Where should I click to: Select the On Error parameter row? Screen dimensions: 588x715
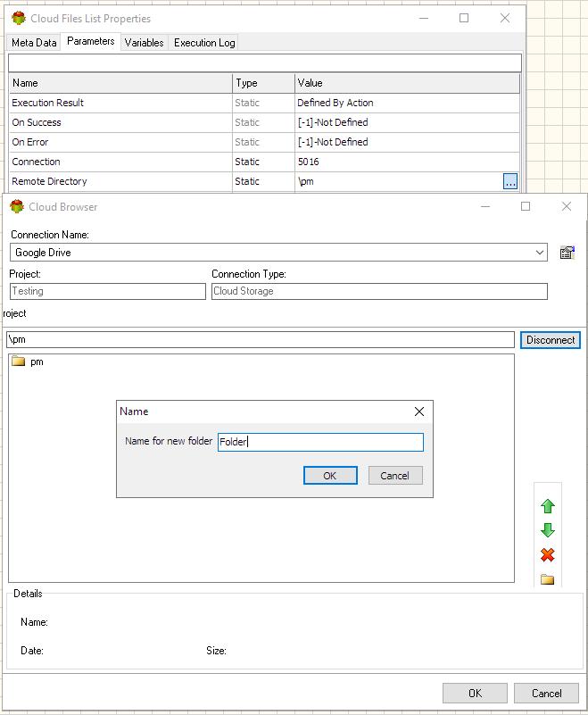(264, 142)
